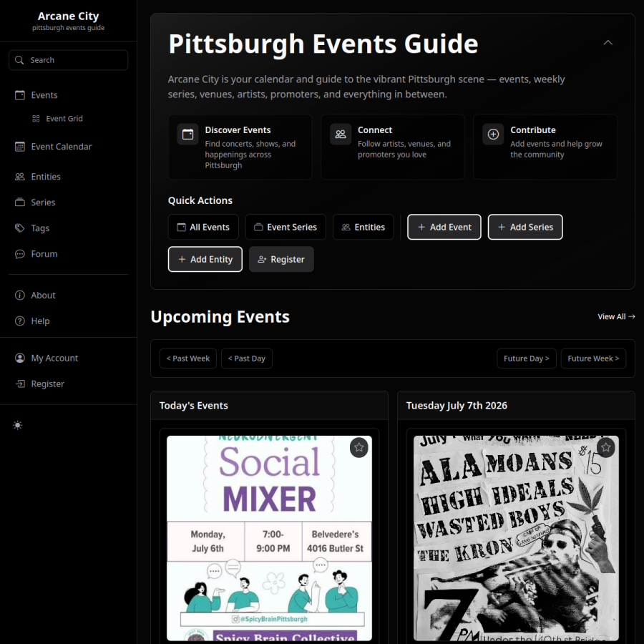Click the Event Calendar icon in sidebar

click(20, 147)
